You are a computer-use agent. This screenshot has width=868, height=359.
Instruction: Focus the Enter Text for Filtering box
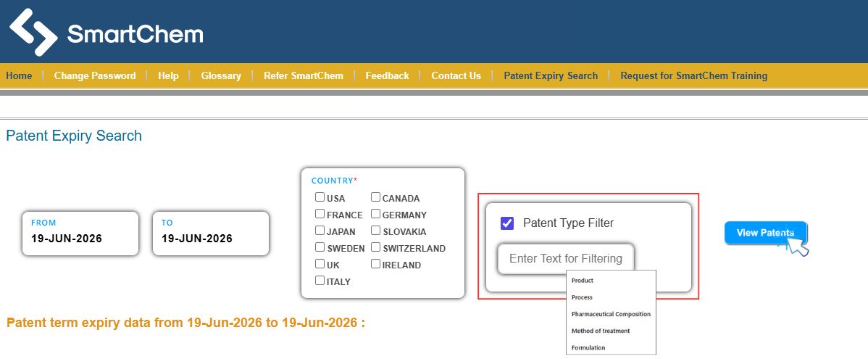[566, 259]
